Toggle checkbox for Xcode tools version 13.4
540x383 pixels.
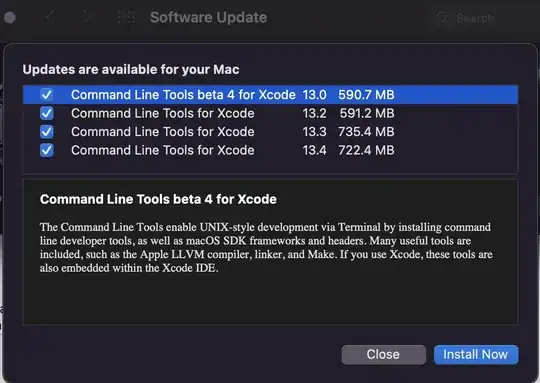(46, 150)
